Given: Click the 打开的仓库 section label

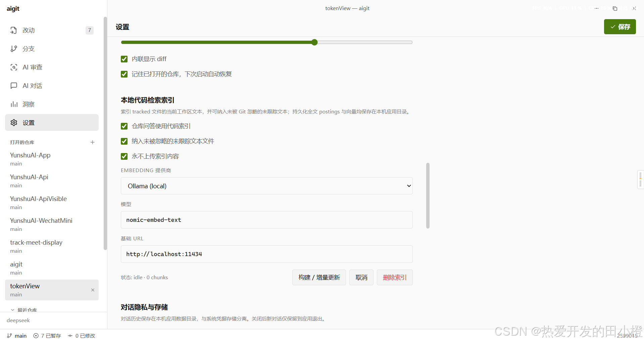Looking at the screenshot, I should pos(22,142).
